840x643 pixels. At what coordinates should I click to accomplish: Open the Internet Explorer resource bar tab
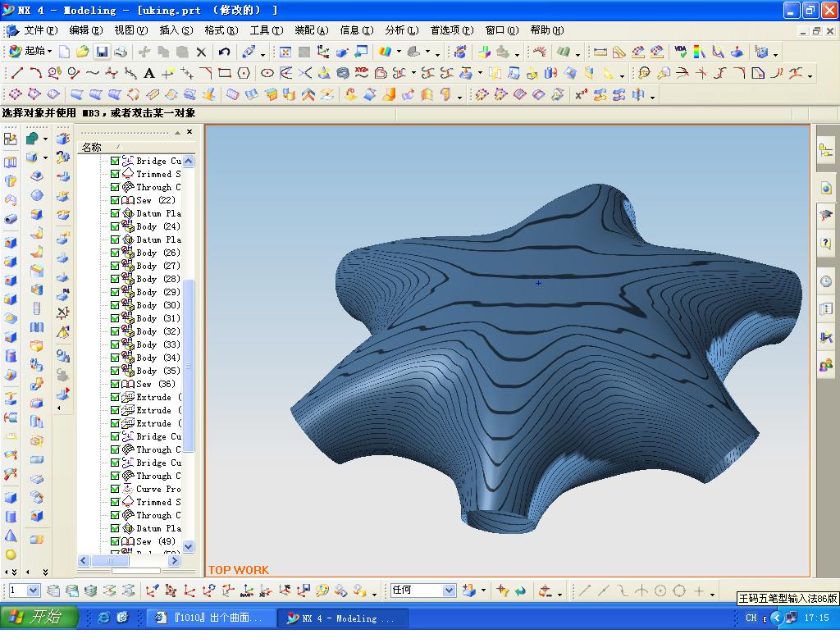[826, 188]
